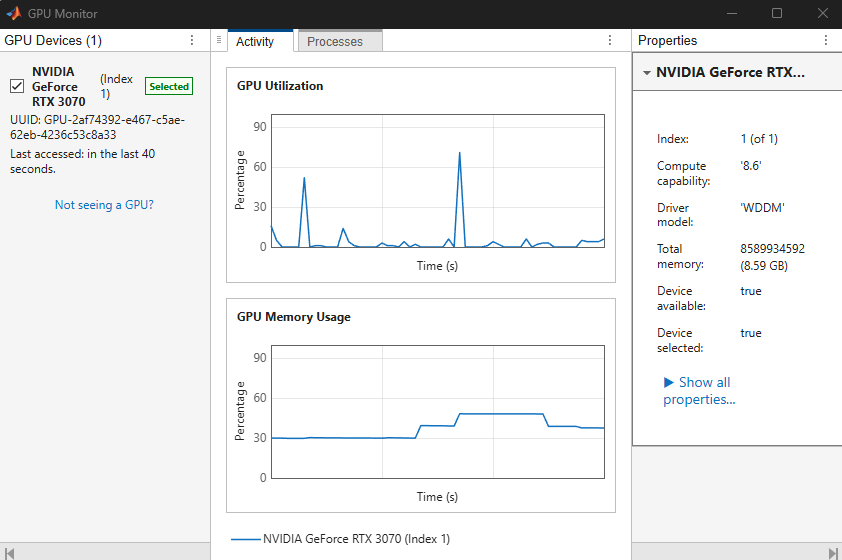The image size is (842, 560).
Task: Collapse left panel with bottom-left arrow
Action: pos(9,553)
